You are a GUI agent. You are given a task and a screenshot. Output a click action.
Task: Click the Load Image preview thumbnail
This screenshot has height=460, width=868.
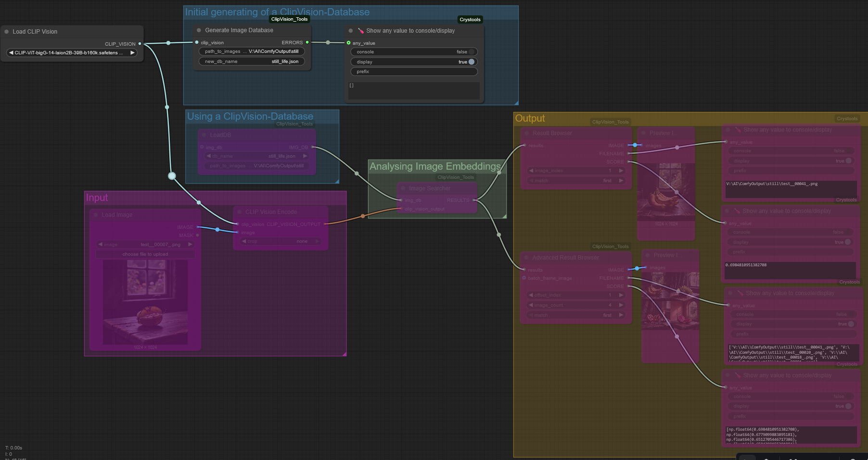click(x=145, y=302)
